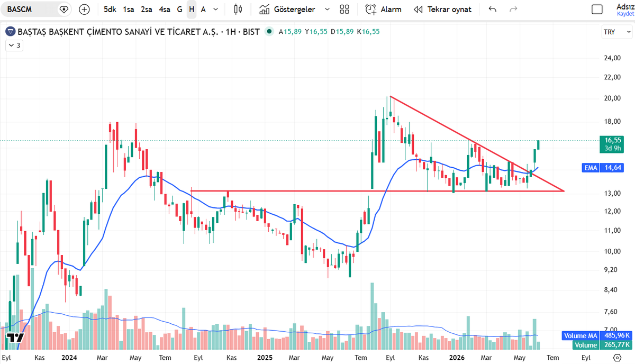Switch to the A monthly timeframe
The height and width of the screenshot is (364, 635).
point(203,10)
